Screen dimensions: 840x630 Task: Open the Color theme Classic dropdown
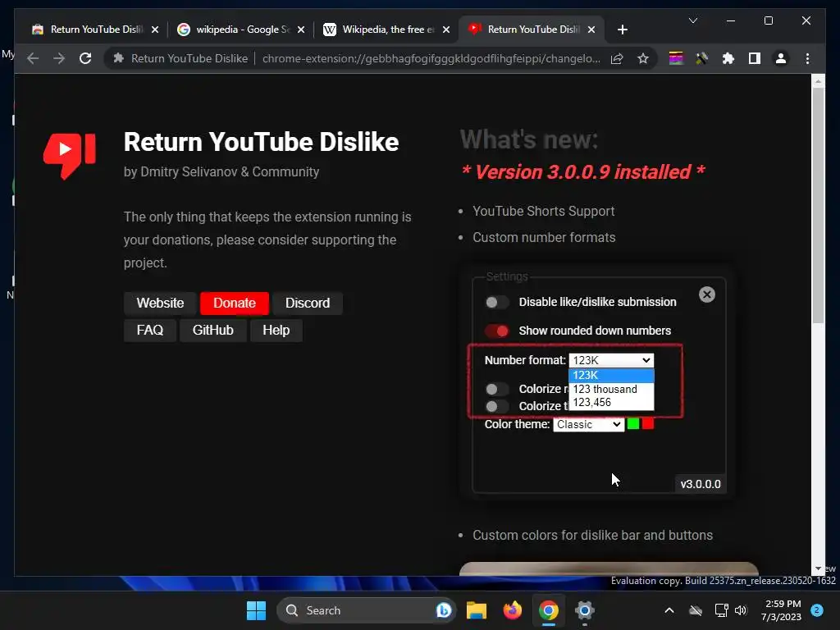(588, 424)
